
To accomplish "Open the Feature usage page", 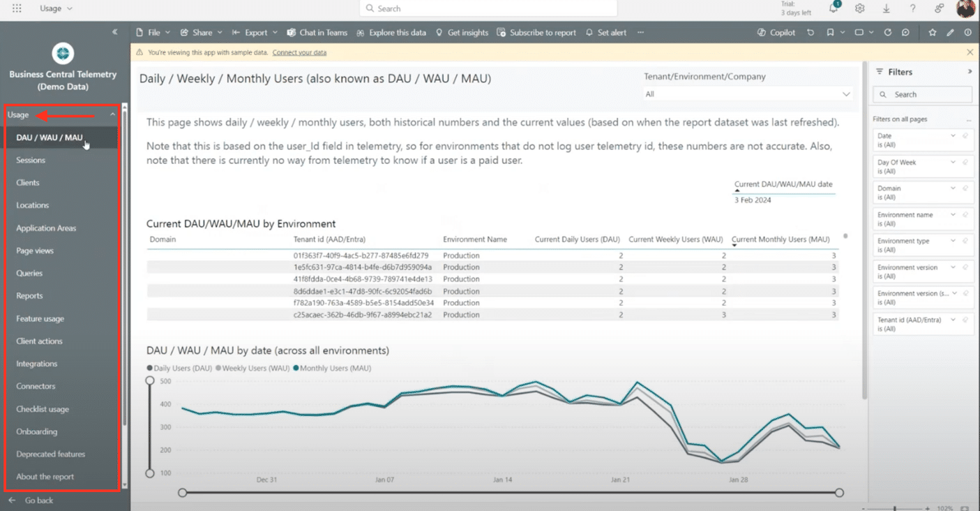I will (x=40, y=318).
